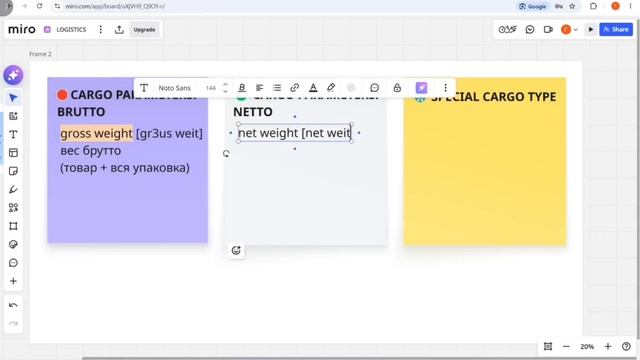Redo the last undone action

coord(13,324)
